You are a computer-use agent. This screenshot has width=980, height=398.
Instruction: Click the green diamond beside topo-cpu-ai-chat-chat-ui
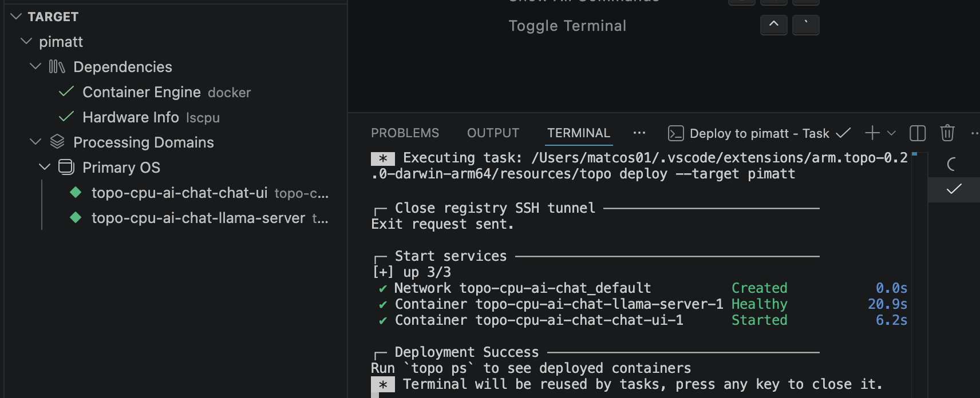[x=76, y=192]
